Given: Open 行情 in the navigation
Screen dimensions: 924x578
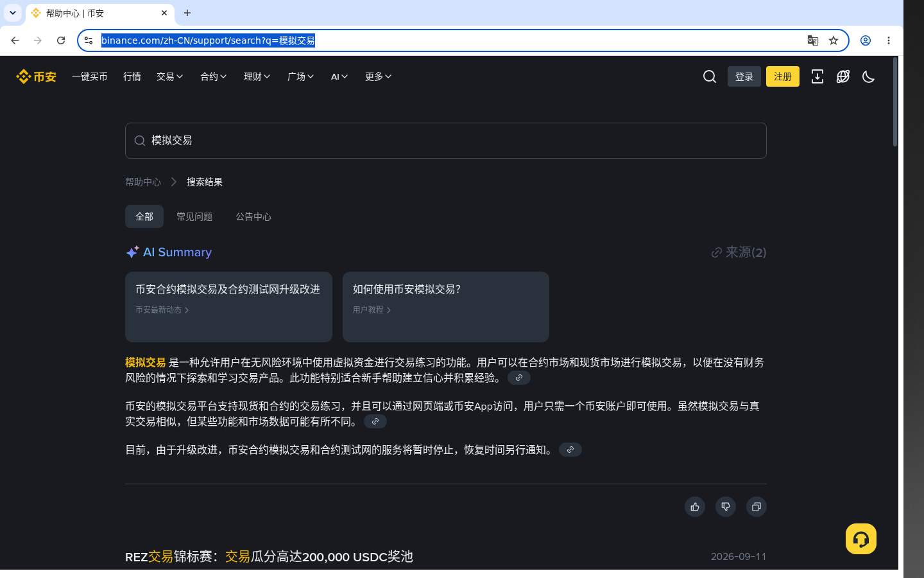Looking at the screenshot, I should pos(132,76).
